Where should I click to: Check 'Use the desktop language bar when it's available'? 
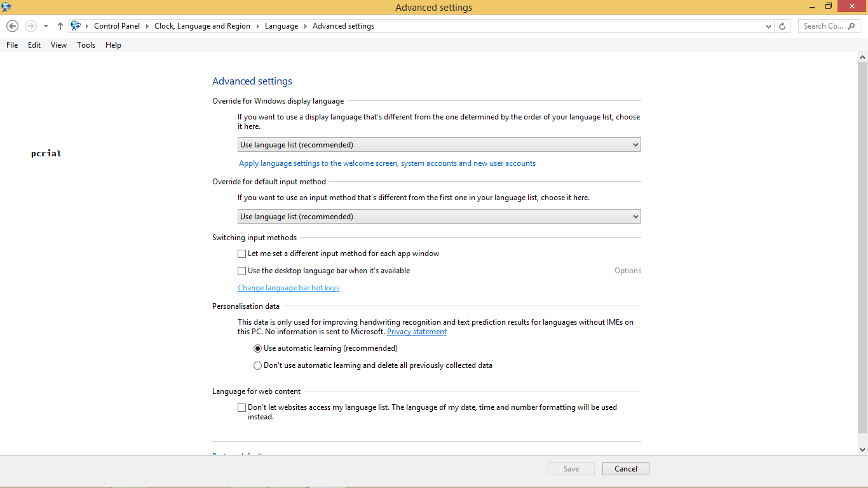(x=241, y=271)
